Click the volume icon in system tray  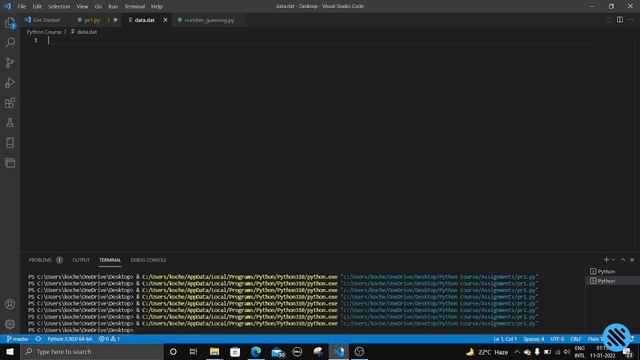click(567, 351)
